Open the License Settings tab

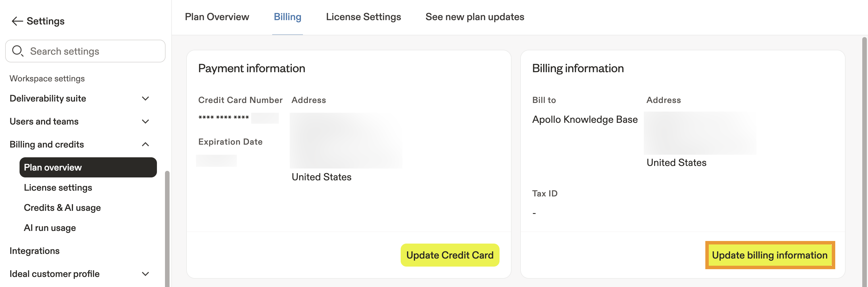point(363,17)
